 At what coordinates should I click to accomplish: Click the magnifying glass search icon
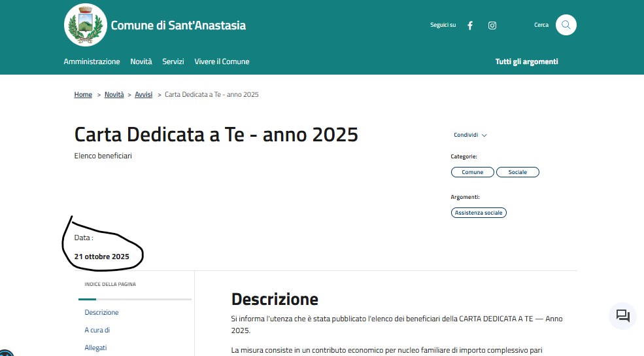(x=566, y=25)
